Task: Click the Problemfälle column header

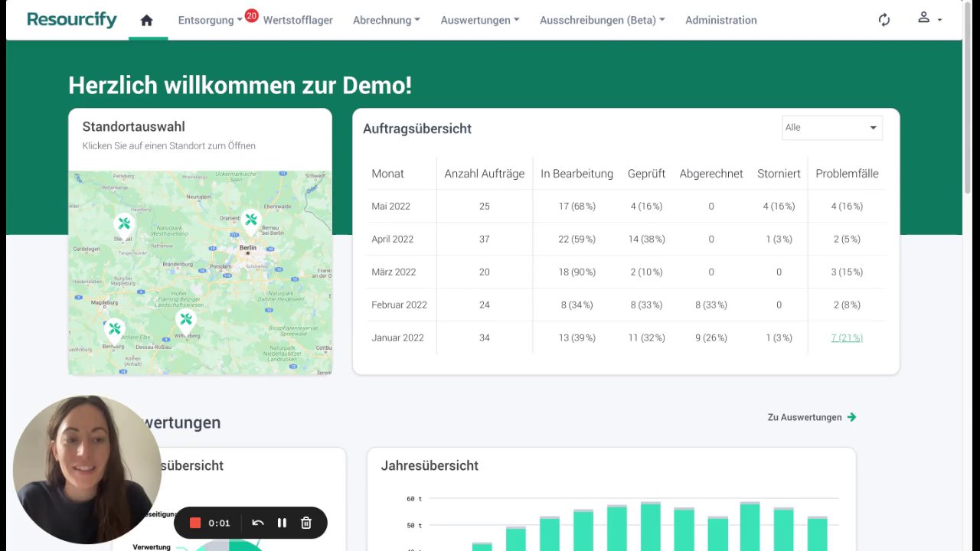Action: tap(847, 174)
